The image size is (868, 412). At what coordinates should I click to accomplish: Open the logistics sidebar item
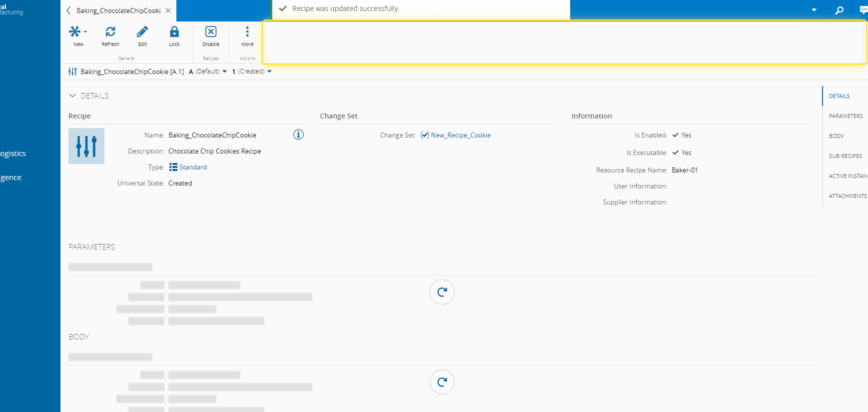pos(13,153)
